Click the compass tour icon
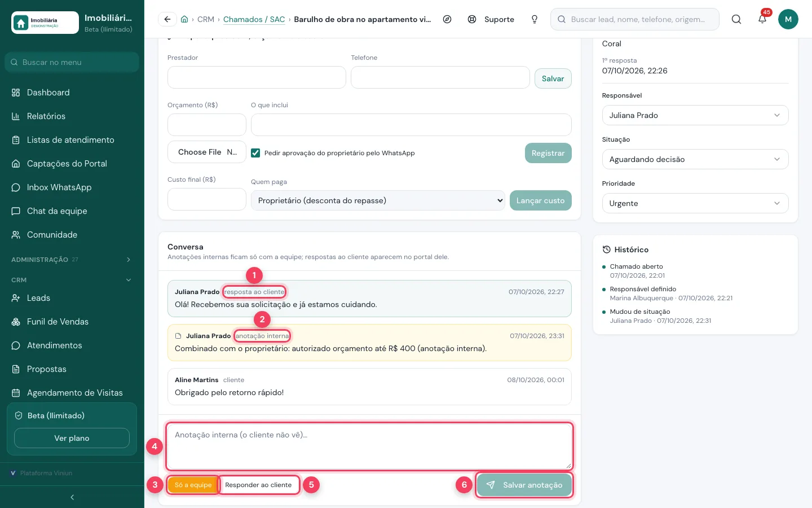Image resolution: width=812 pixels, height=508 pixels. pyautogui.click(x=447, y=19)
